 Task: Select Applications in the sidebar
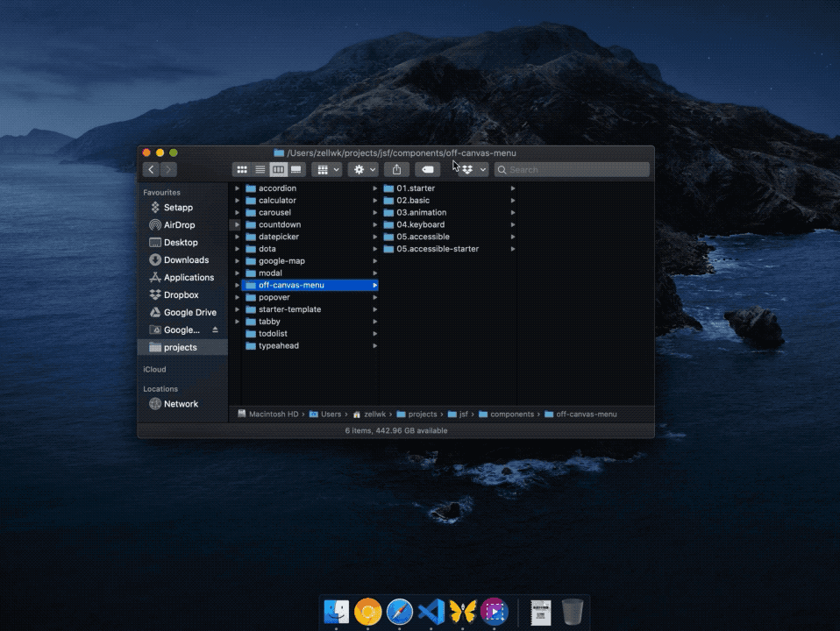(x=189, y=278)
